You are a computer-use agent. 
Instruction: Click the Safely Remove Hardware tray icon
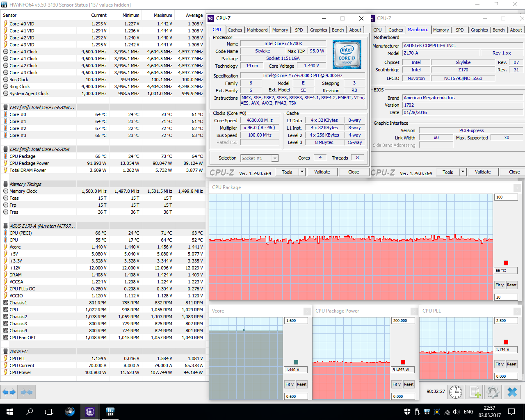(417, 412)
